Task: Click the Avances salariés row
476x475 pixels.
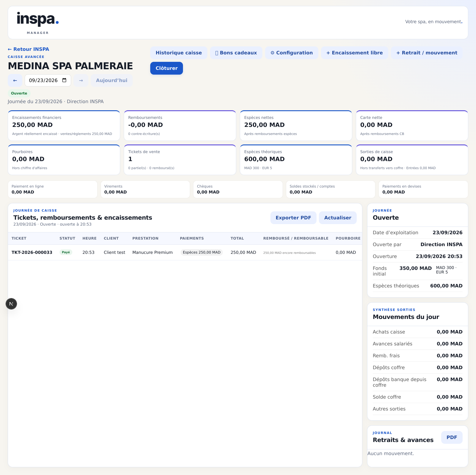Action: [418, 344]
